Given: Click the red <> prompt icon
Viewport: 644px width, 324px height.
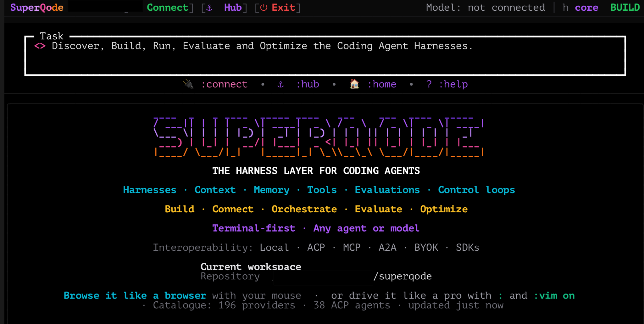Looking at the screenshot, I should (x=40, y=46).
